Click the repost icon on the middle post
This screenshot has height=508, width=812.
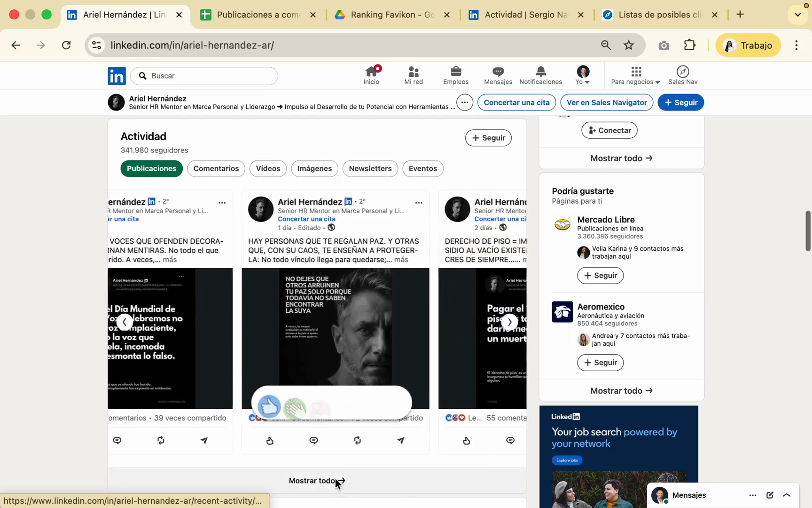358,440
